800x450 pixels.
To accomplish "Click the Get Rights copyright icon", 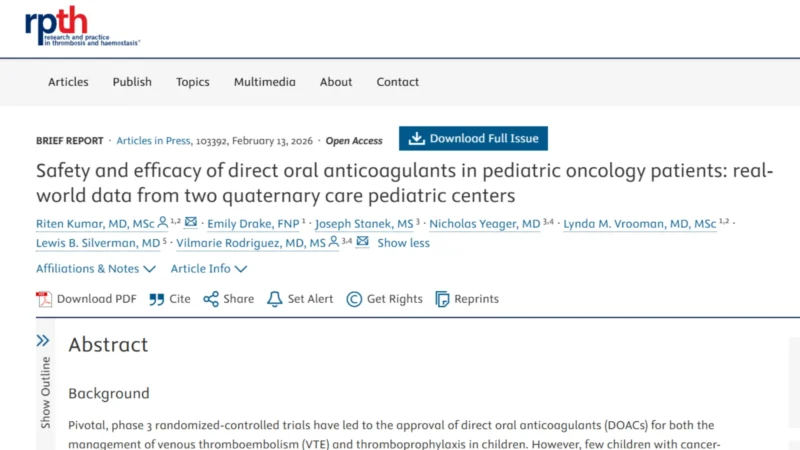I will tap(354, 299).
